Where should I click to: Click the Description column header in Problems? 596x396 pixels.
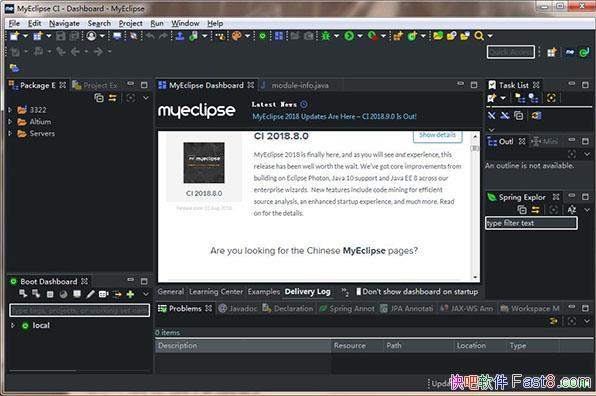pos(243,345)
